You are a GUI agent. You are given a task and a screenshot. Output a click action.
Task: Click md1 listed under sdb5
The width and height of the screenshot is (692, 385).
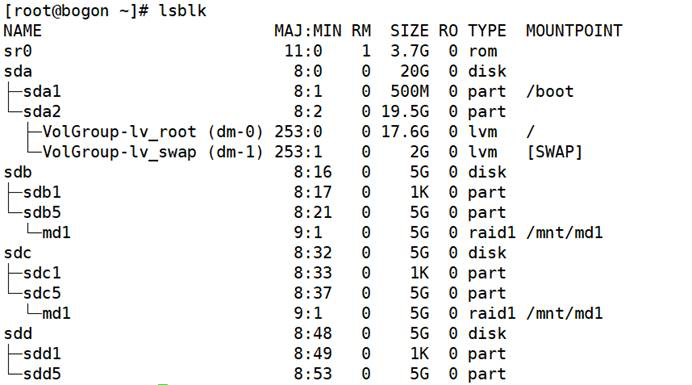click(x=56, y=233)
